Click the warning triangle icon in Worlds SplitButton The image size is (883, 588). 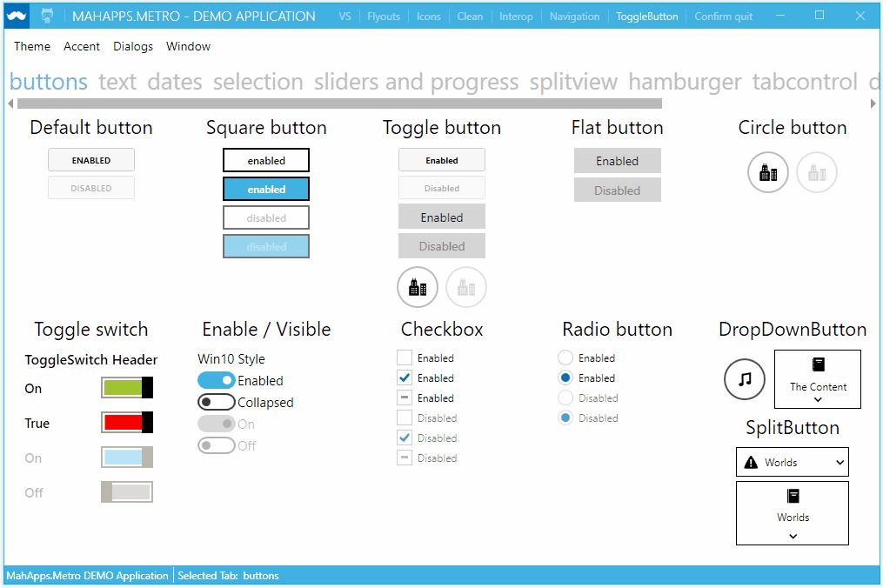point(751,463)
